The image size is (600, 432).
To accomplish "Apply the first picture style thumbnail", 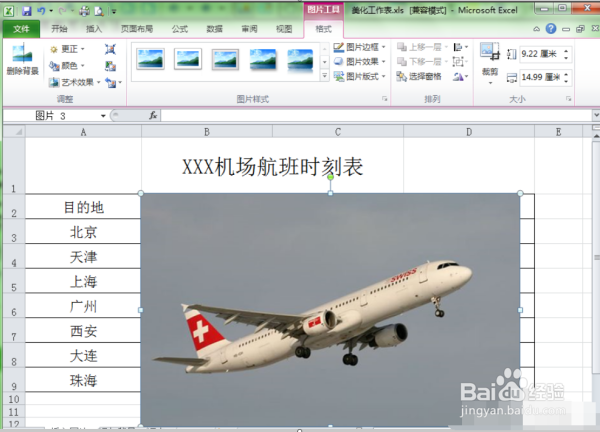I will (x=150, y=59).
